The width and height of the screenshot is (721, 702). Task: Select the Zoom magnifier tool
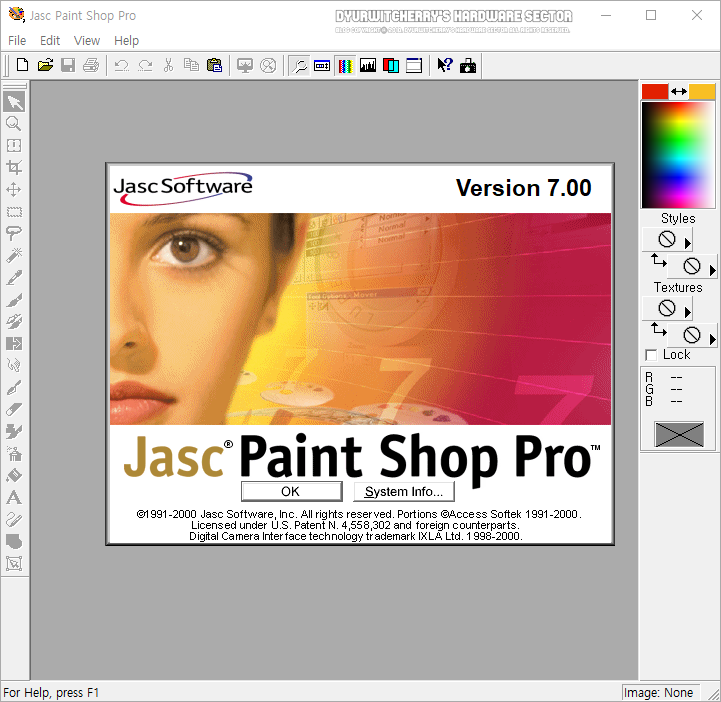(x=13, y=124)
